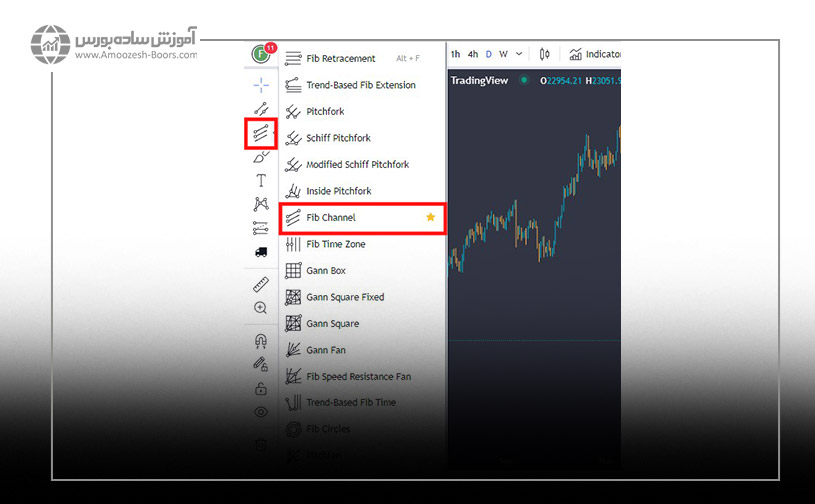
Task: Unfavorite Fib Channel using the star
Action: tap(431, 217)
